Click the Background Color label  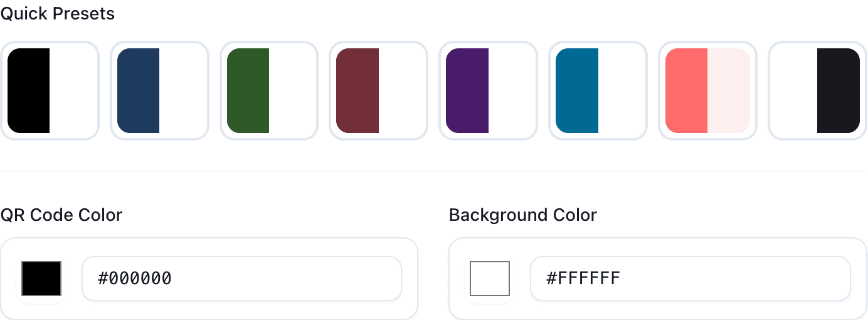coord(523,215)
